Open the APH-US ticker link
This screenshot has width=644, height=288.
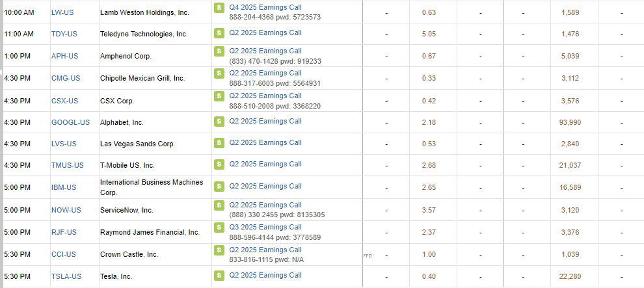[x=64, y=56]
